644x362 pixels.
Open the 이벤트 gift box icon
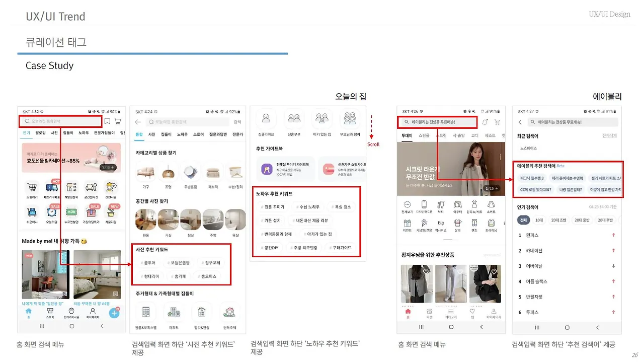pyautogui.click(x=407, y=223)
